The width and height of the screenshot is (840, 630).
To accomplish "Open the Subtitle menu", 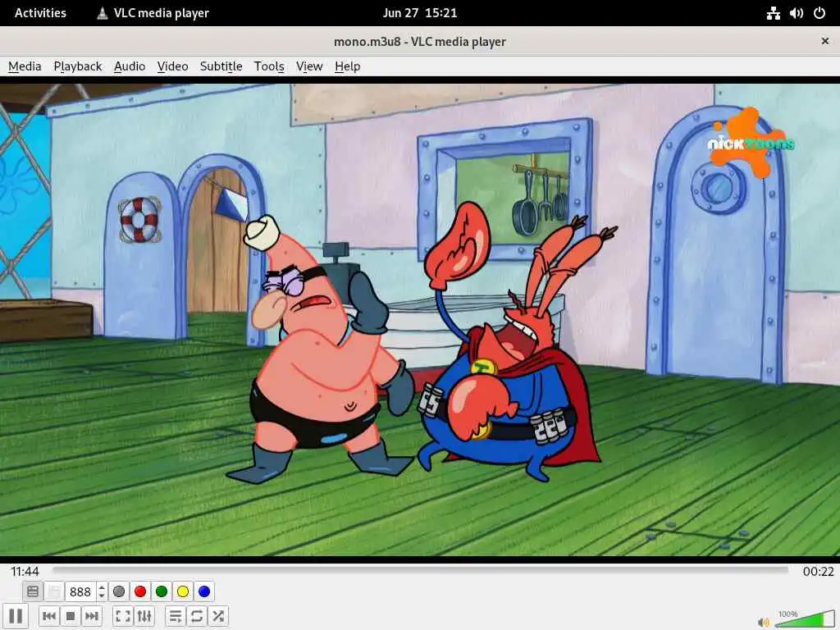I will coord(221,66).
